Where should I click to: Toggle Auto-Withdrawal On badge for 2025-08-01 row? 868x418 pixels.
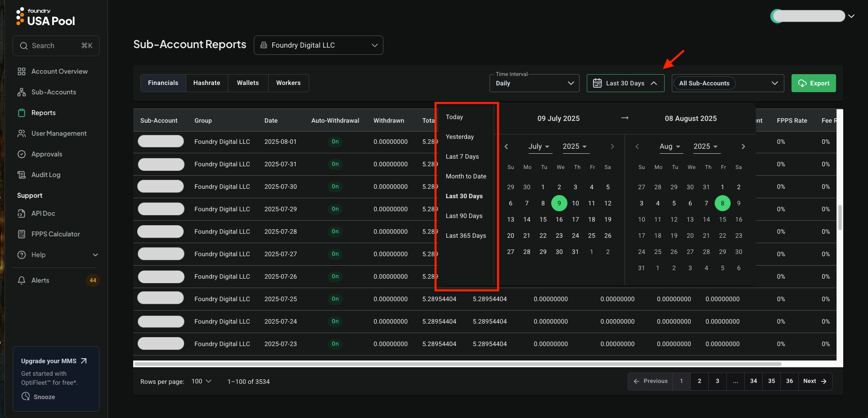335,142
